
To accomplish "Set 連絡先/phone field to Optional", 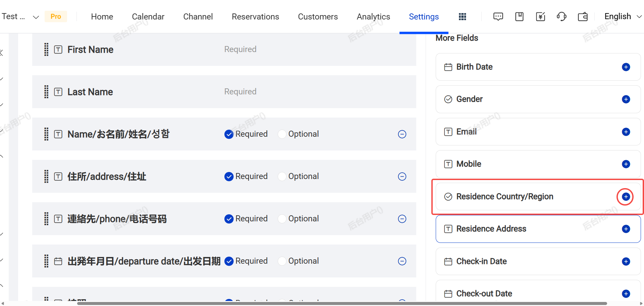I will pos(282,219).
